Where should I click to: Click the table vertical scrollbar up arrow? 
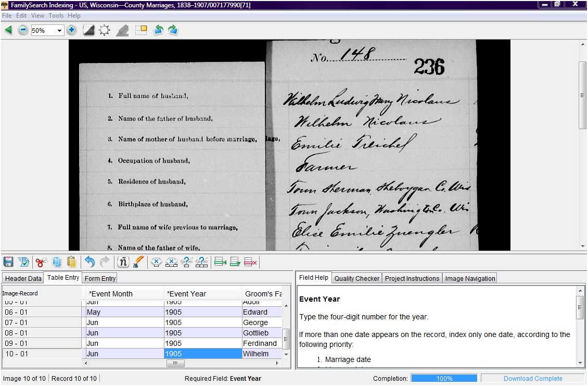pos(286,306)
